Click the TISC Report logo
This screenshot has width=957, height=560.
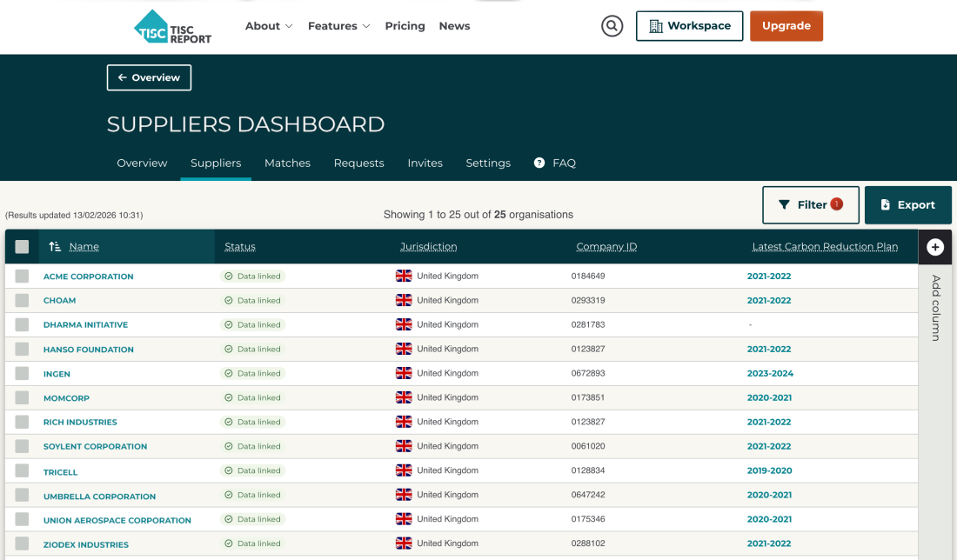pos(173,26)
